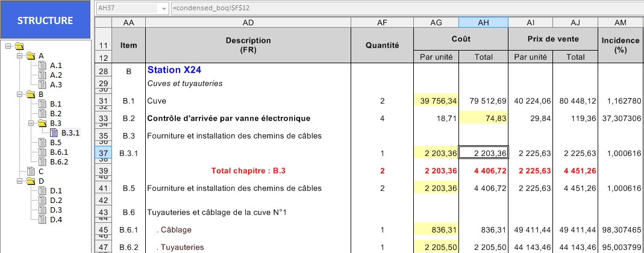
Task: Select row header 28
Action: click(103, 71)
